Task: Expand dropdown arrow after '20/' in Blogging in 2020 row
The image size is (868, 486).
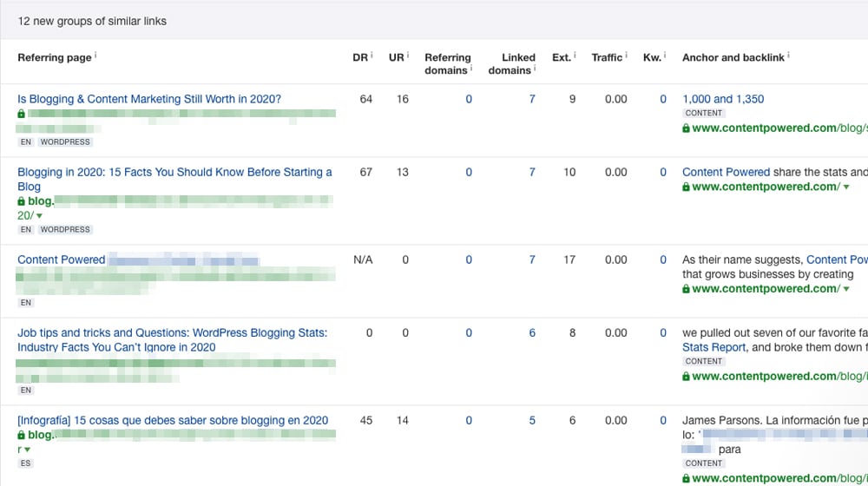Action: (39, 216)
